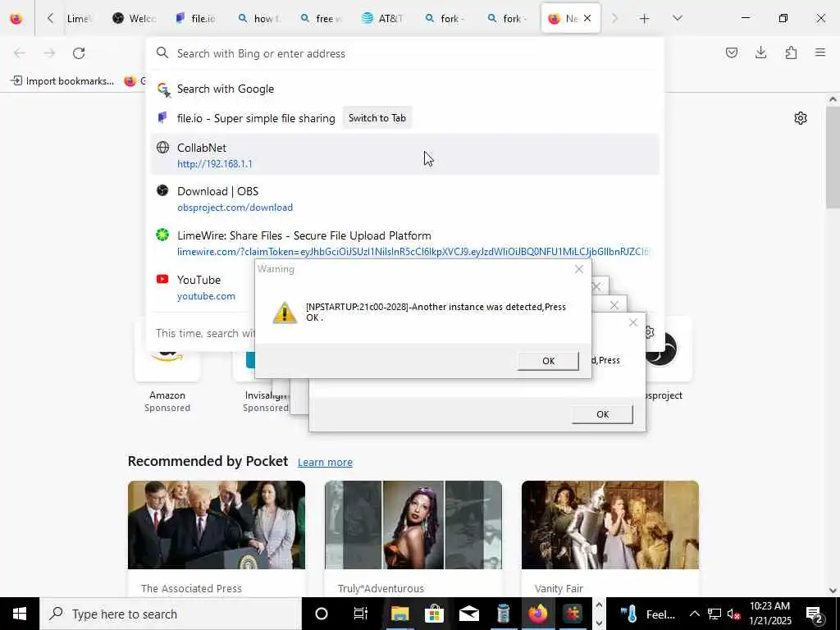Open Firefox from taskbar
The height and width of the screenshot is (630, 840).
537,614
